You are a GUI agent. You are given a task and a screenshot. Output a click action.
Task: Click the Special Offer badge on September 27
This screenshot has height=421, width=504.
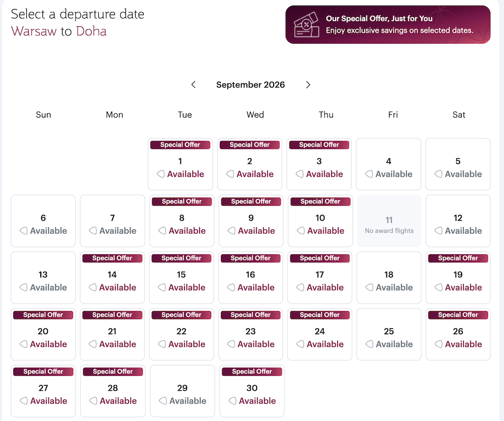click(43, 372)
